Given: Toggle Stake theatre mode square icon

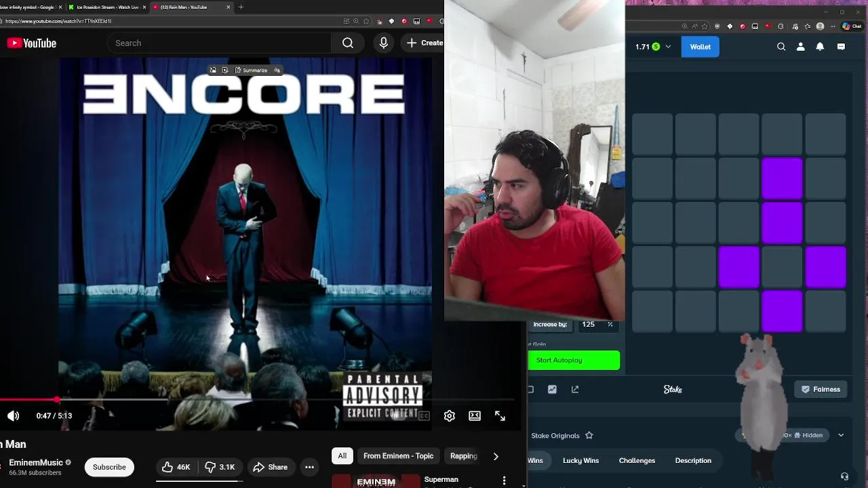Looking at the screenshot, I should (530, 389).
